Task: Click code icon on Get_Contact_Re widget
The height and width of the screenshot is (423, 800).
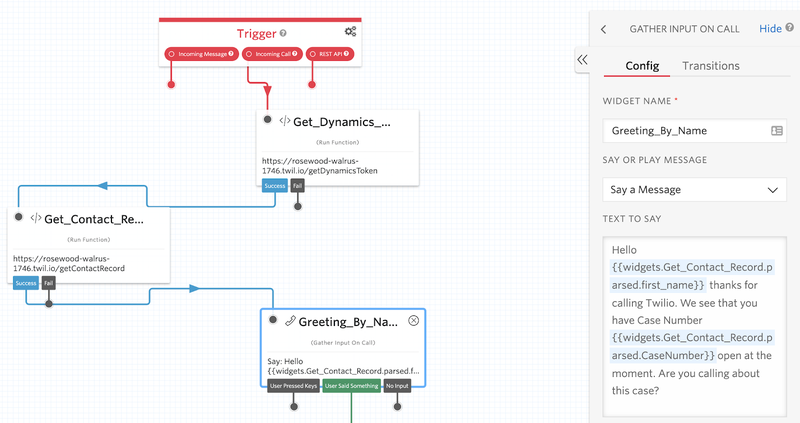Action: coord(36,219)
